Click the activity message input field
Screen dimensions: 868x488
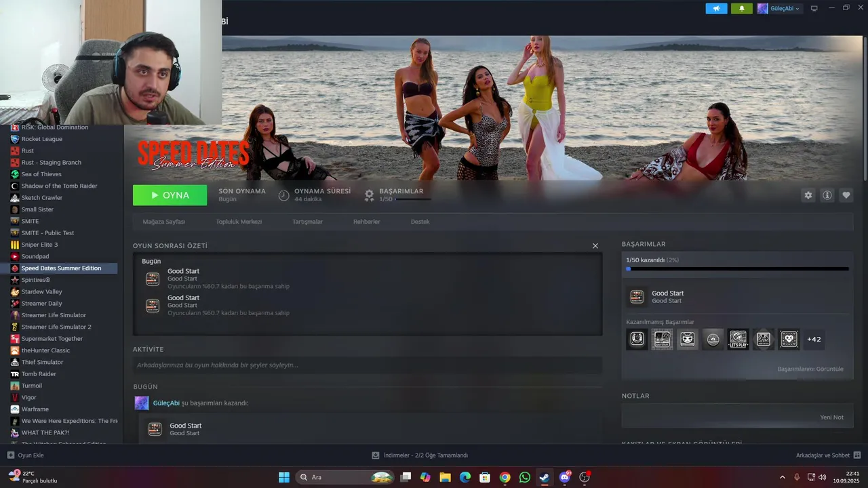coord(368,365)
